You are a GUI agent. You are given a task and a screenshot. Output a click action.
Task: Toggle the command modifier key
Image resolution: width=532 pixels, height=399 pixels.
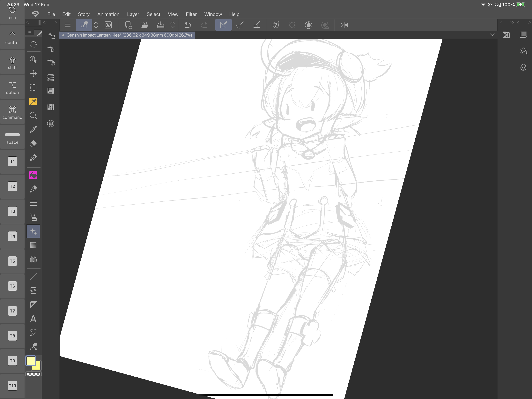tap(12, 113)
